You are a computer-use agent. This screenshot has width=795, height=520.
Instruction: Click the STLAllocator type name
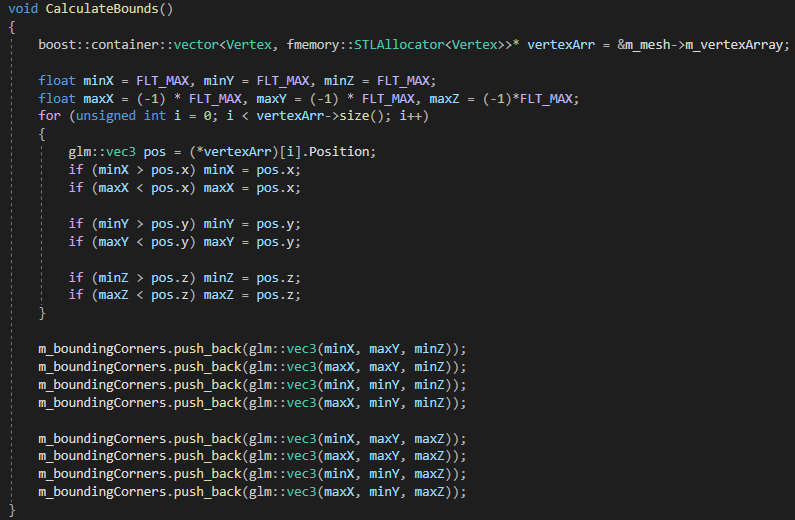[x=399, y=45]
